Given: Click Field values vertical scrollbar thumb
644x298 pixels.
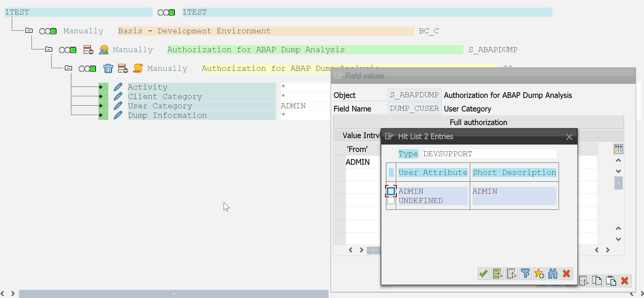Looking at the screenshot, I should click(x=618, y=183).
